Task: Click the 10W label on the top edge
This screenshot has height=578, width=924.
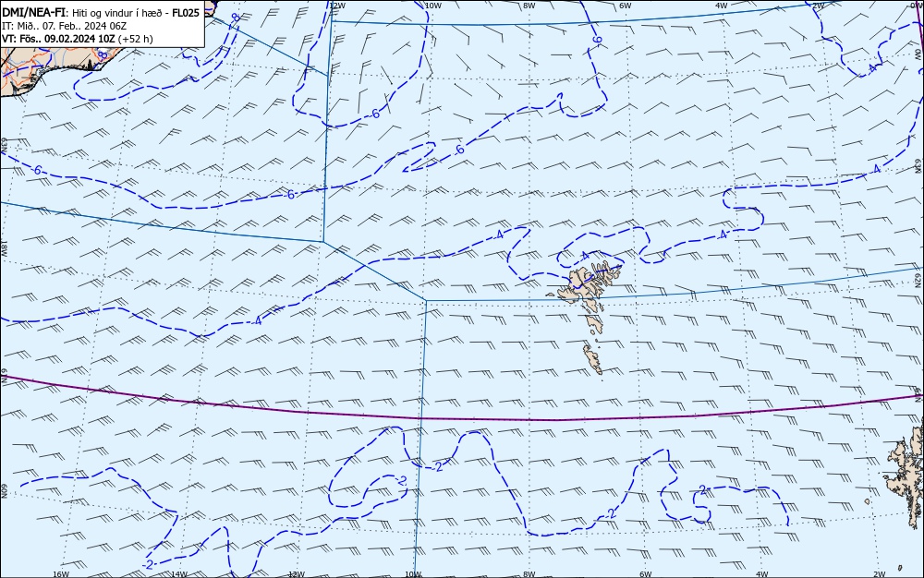Action: [433, 6]
